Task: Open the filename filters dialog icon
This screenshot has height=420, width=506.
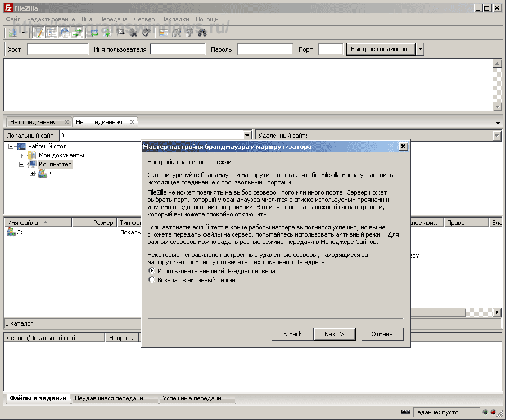Action: 164,33
